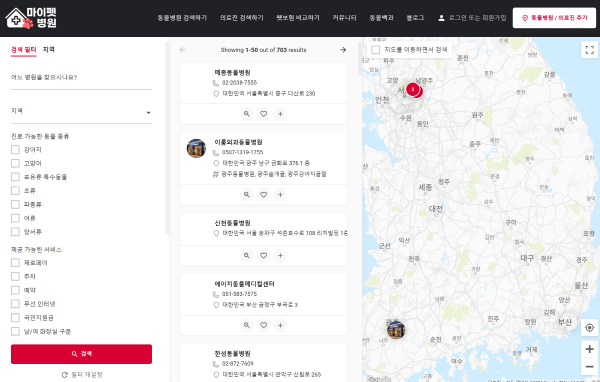Open 신천동물병원 listing title
Viewport: 600px width, 382px height.
pos(232,223)
